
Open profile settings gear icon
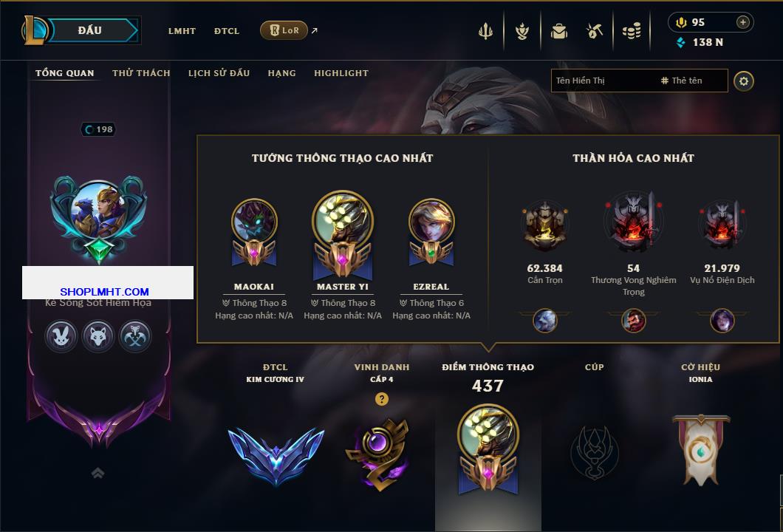[x=744, y=81]
